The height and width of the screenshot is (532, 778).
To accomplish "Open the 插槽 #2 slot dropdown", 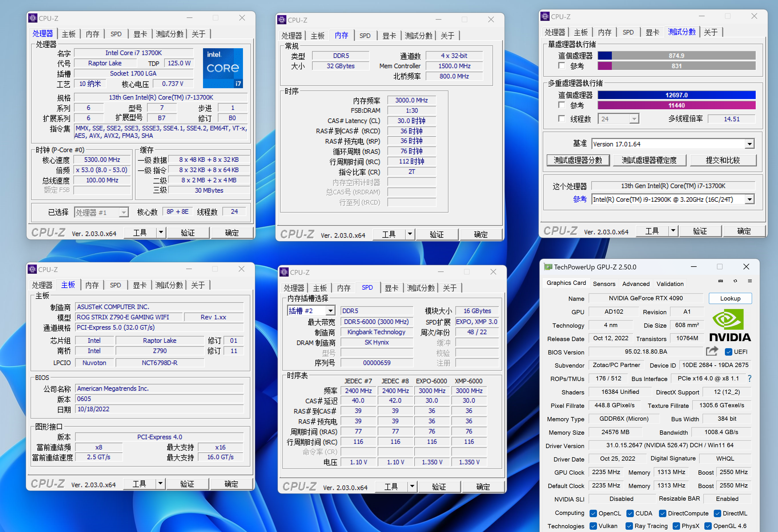I will (x=330, y=311).
